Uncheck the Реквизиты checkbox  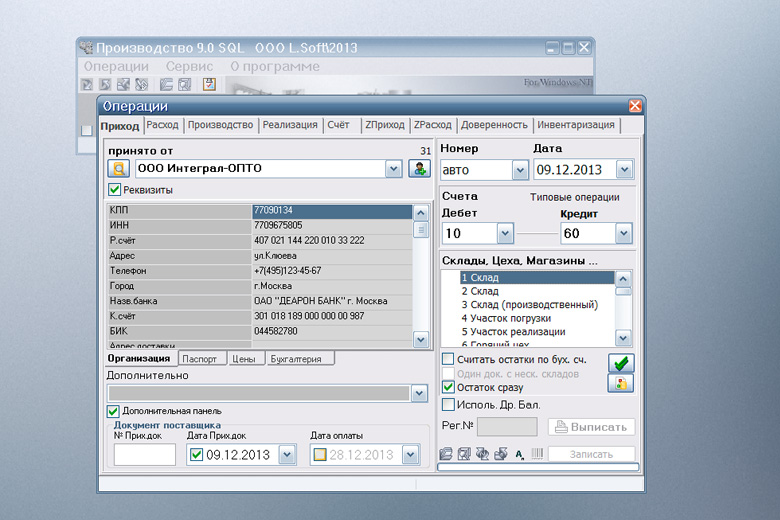coord(114,190)
